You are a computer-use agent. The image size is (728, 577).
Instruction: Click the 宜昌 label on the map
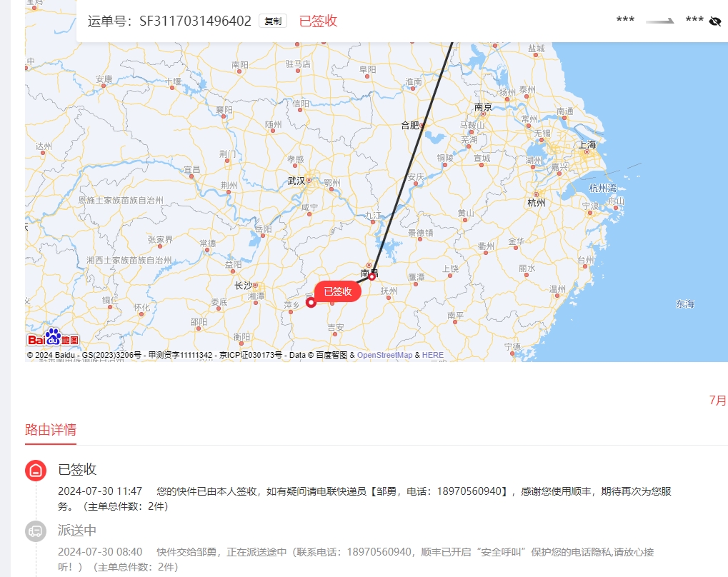click(x=191, y=169)
